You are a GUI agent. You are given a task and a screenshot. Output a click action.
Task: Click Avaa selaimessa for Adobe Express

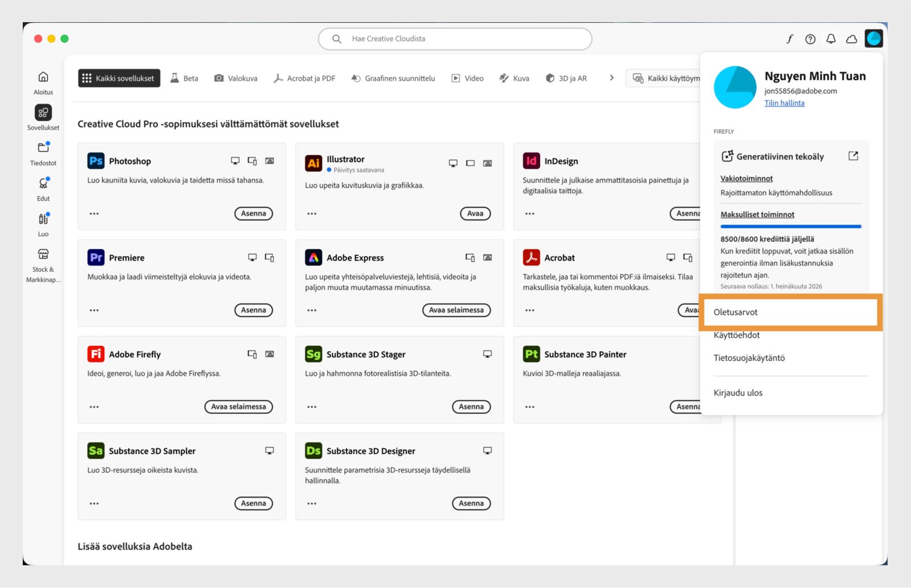click(x=456, y=310)
